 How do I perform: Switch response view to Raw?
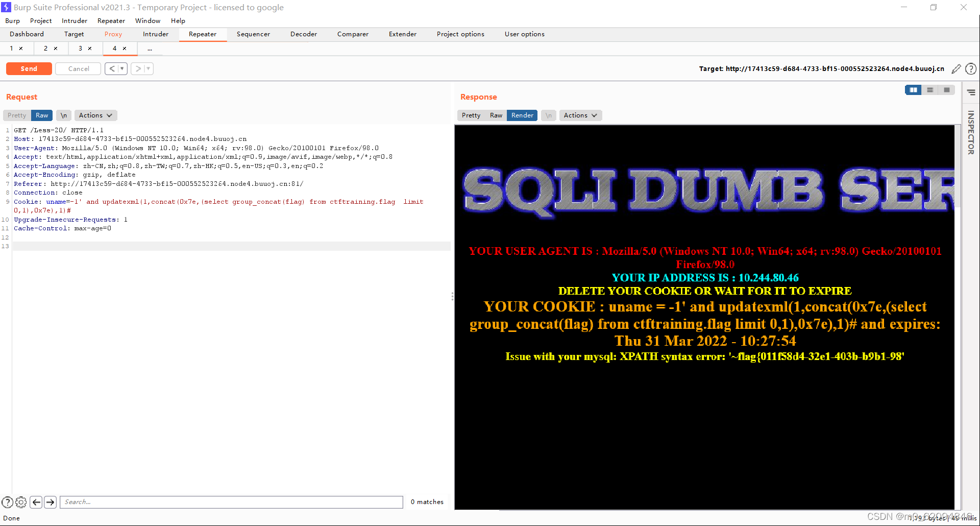(496, 115)
